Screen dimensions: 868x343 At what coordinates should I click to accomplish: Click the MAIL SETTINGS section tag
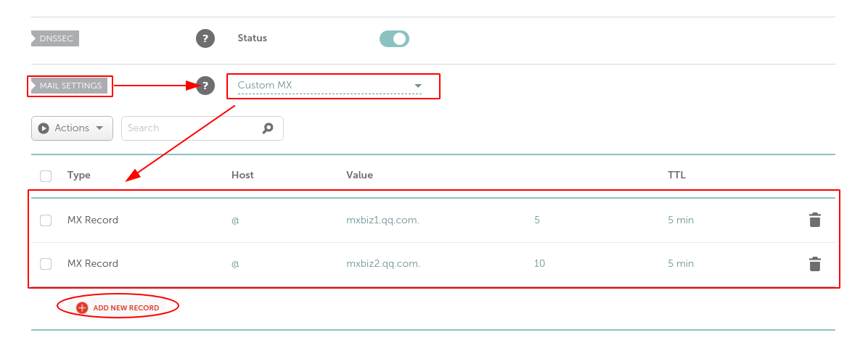[69, 86]
